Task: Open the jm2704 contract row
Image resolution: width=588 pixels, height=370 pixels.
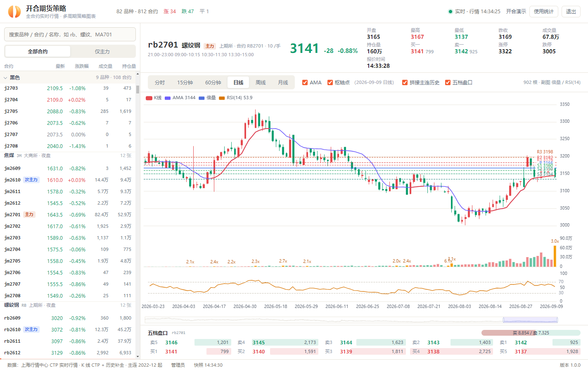Action: point(68,249)
